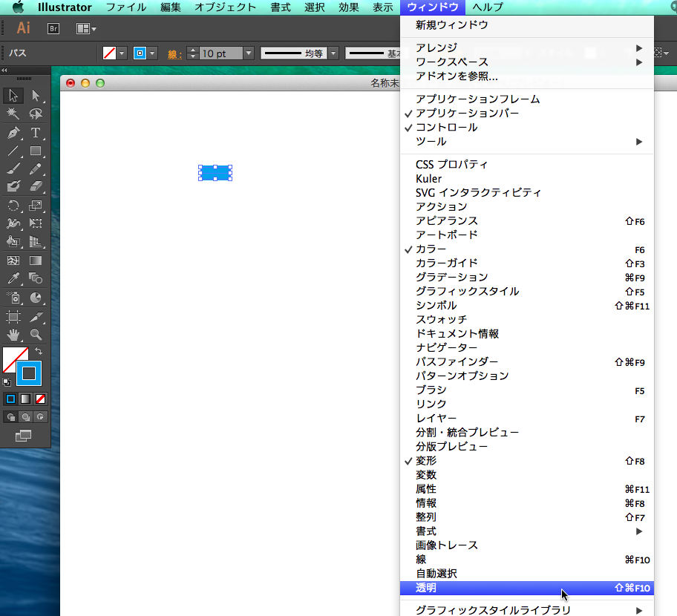The height and width of the screenshot is (616, 677).
Task: Select the Perspective Grid tool
Action: click(36, 241)
